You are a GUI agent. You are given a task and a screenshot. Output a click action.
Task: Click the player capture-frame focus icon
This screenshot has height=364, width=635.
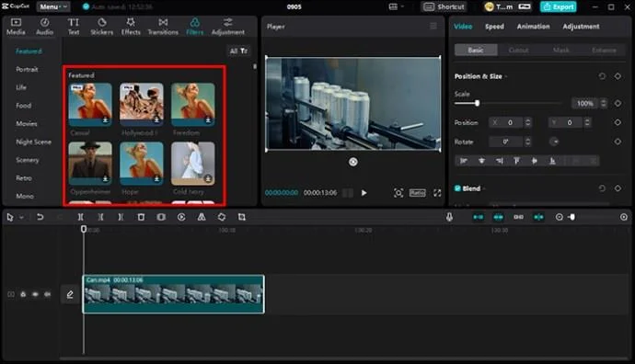398,193
